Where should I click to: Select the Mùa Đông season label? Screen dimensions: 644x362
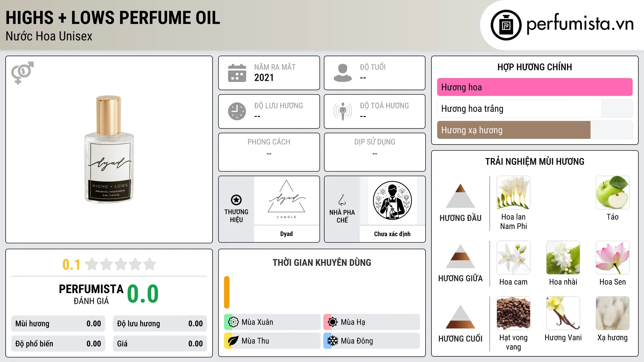tap(357, 341)
